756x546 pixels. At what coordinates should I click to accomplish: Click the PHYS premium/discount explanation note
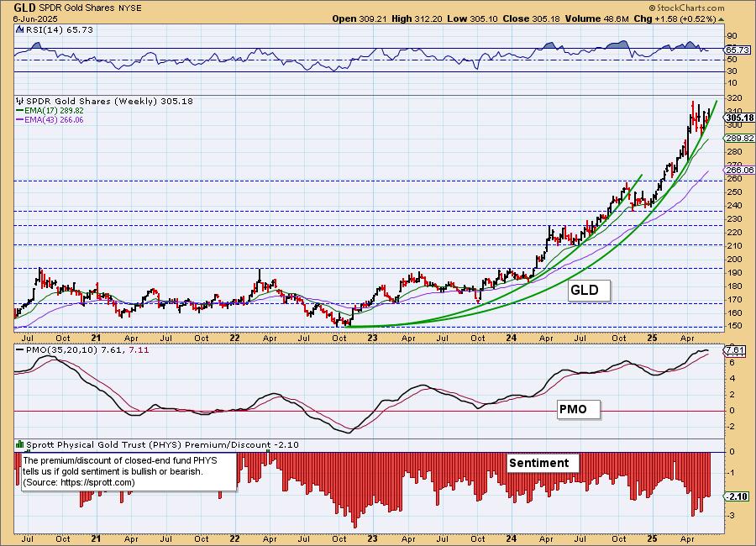click(129, 472)
